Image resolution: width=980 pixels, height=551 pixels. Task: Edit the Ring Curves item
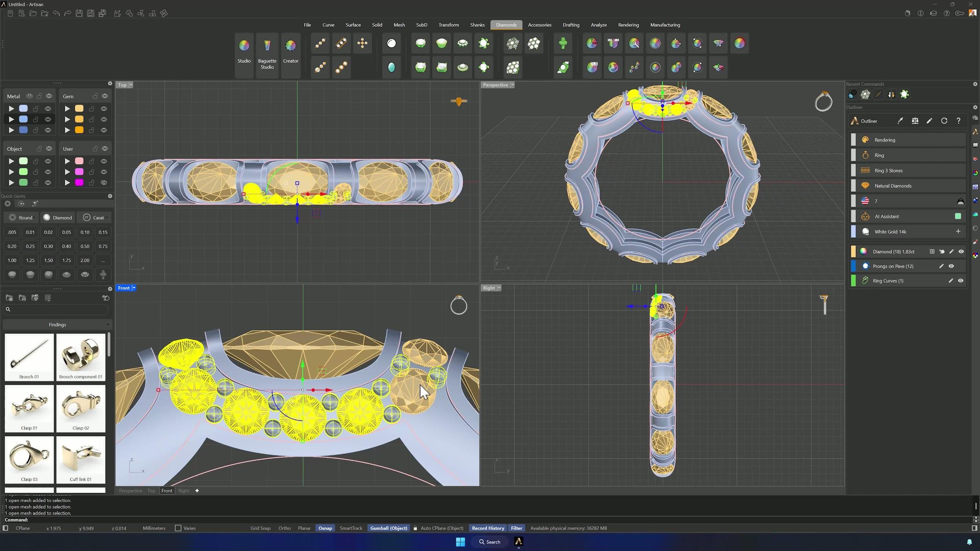951,281
